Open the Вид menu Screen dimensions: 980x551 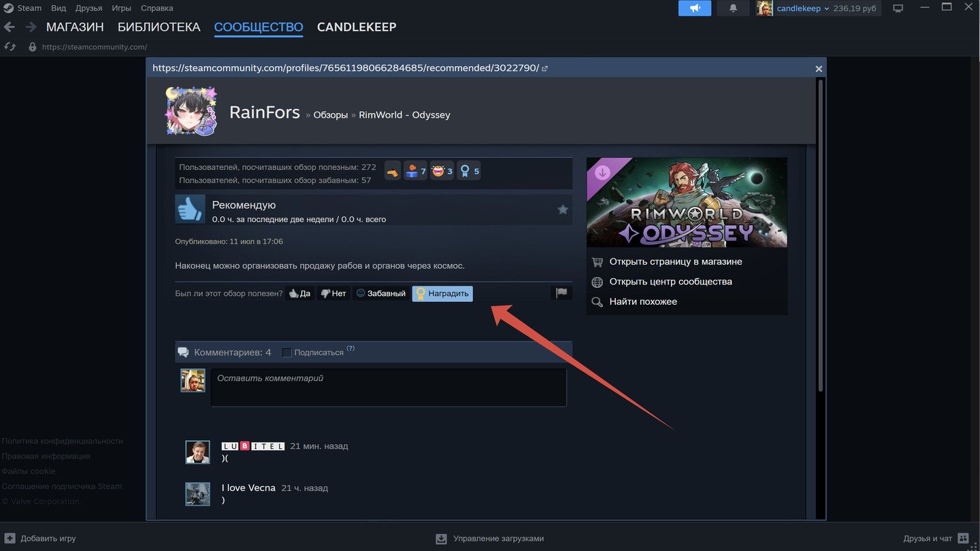coord(59,8)
